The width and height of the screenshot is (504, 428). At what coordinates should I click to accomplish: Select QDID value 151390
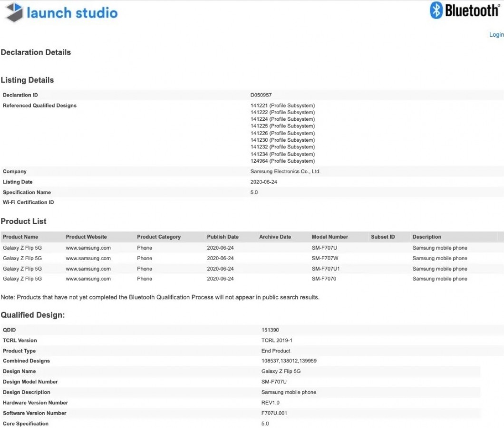pos(270,330)
